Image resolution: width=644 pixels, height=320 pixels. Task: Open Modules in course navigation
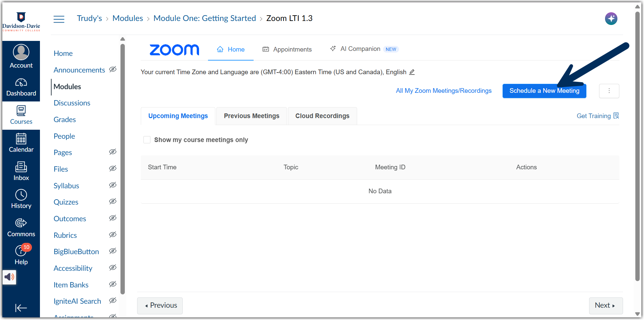67,86
